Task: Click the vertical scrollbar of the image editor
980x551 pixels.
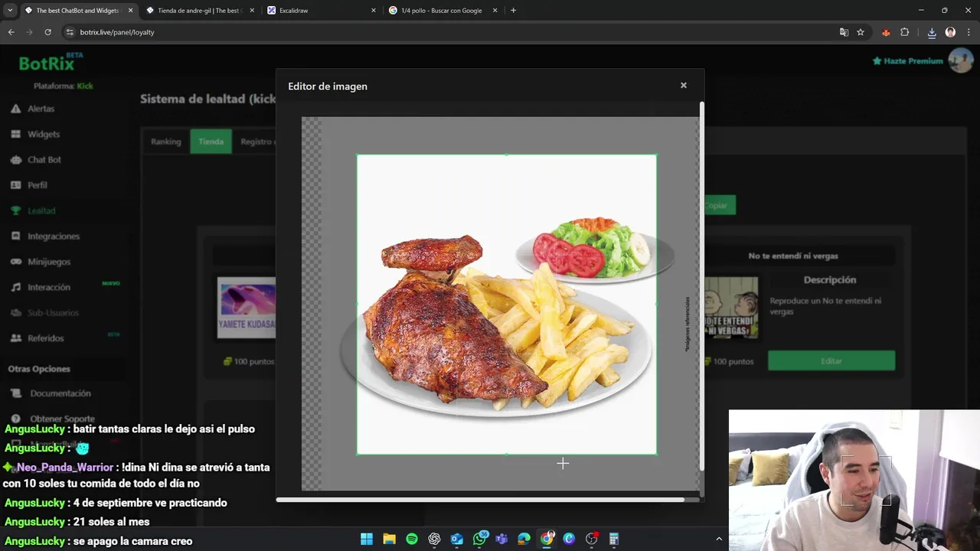Action: coord(701,287)
